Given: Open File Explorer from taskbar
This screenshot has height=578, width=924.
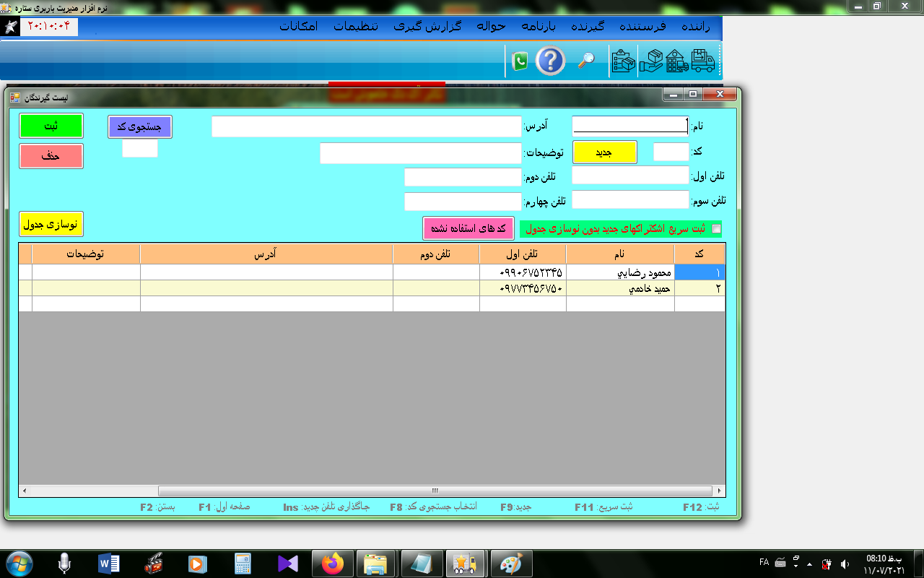Looking at the screenshot, I should (x=376, y=563).
